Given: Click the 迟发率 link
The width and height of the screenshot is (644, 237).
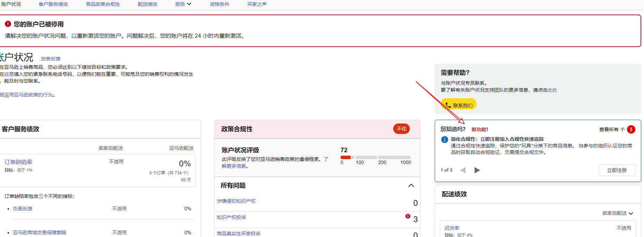Looking at the screenshot, I should click(x=452, y=228).
